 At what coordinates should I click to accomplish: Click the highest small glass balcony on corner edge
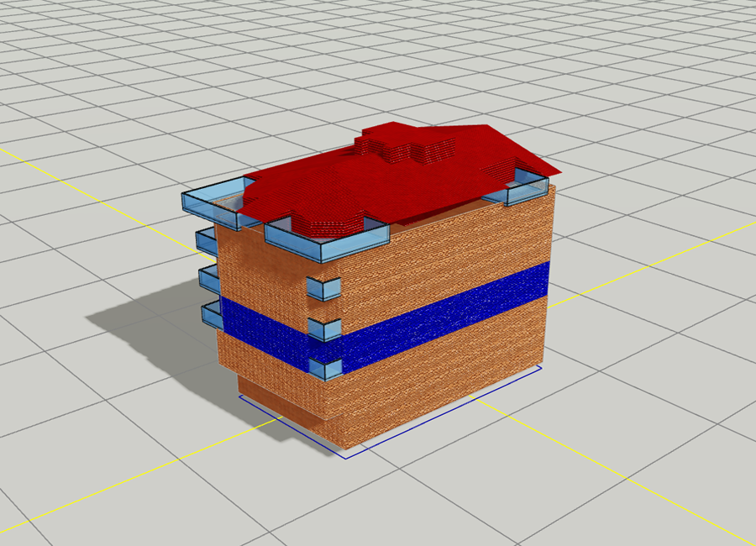pos(324,290)
